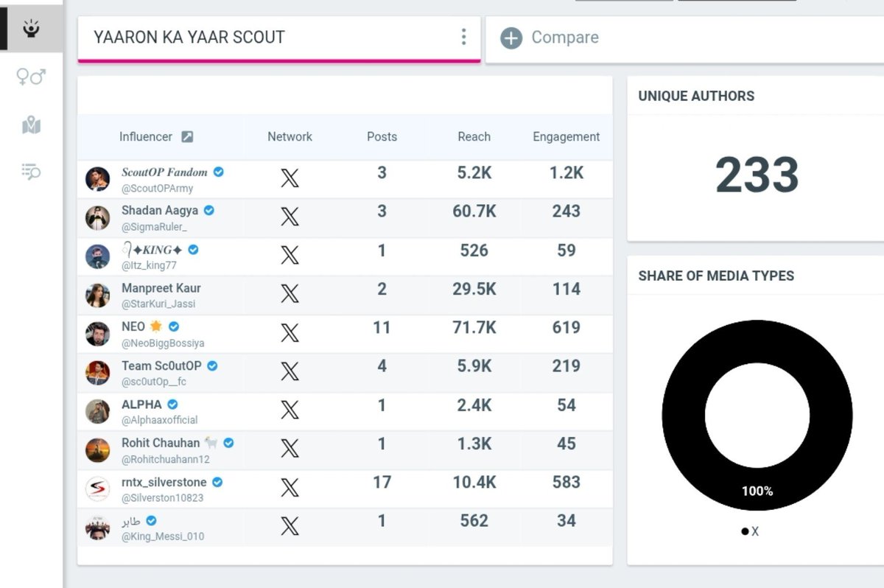The height and width of the screenshot is (588, 884).
Task: Click the Itz_king77 profile avatar
Action: pos(97,256)
